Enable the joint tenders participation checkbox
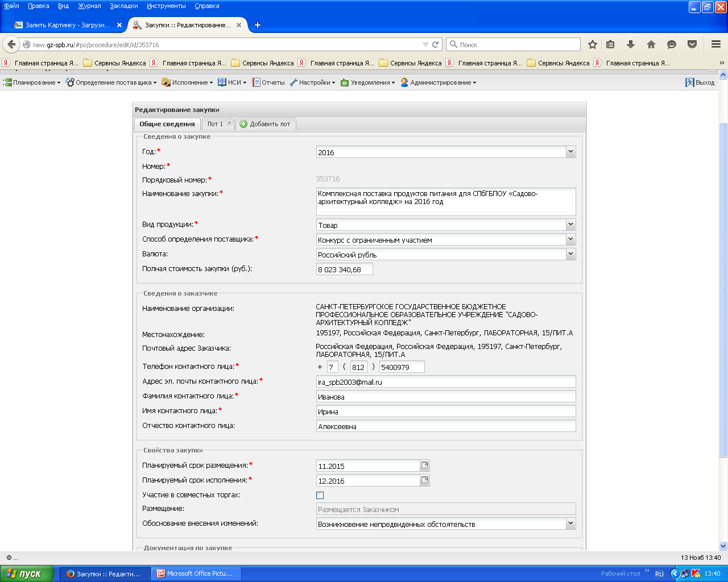The height and width of the screenshot is (582, 728). 320,495
